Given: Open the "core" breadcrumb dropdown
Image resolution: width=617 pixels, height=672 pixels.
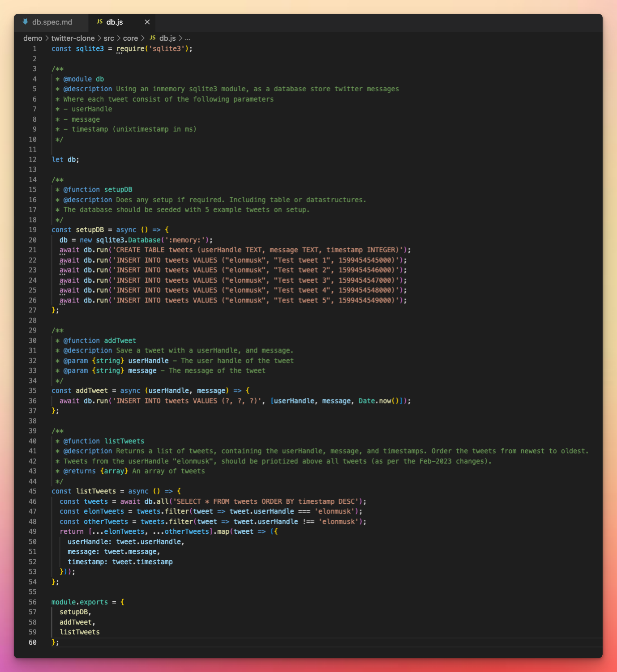Looking at the screenshot, I should pos(130,38).
